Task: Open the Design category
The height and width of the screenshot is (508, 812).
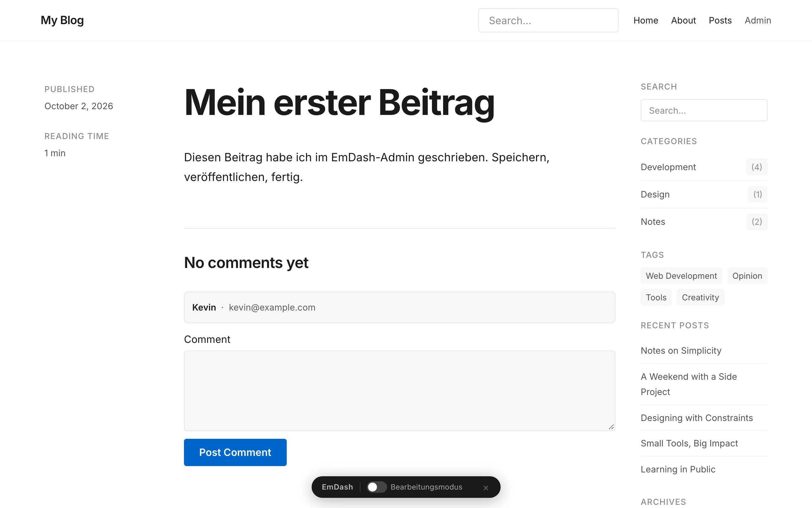Action: click(655, 194)
